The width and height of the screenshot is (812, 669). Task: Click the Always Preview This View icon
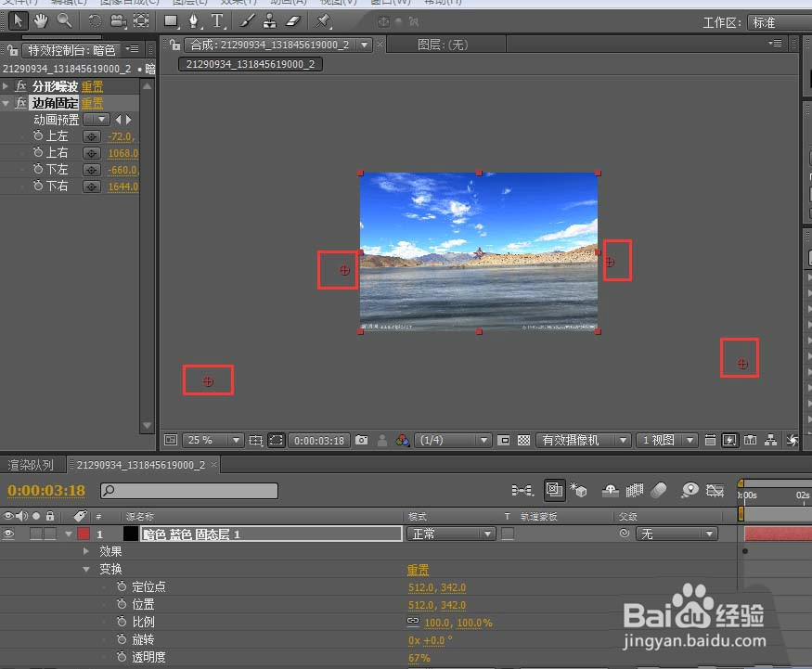171,440
